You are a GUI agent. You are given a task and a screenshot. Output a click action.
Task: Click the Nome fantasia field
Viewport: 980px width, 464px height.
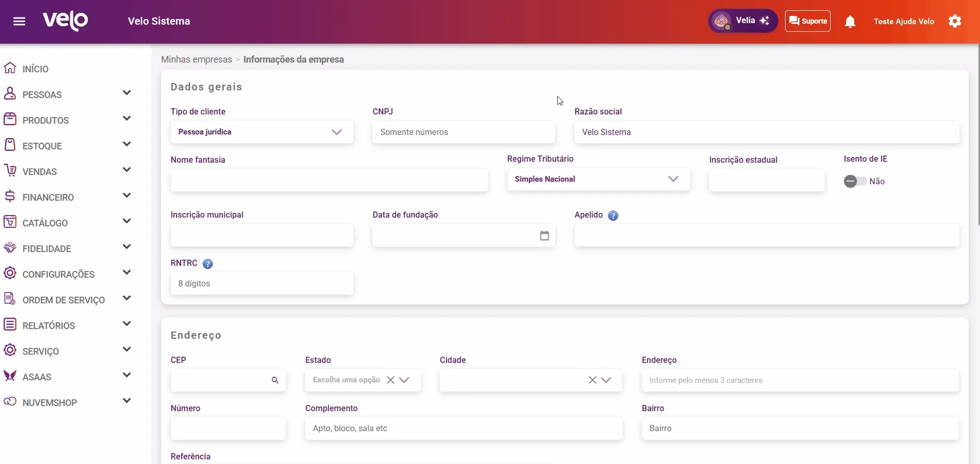(x=329, y=181)
